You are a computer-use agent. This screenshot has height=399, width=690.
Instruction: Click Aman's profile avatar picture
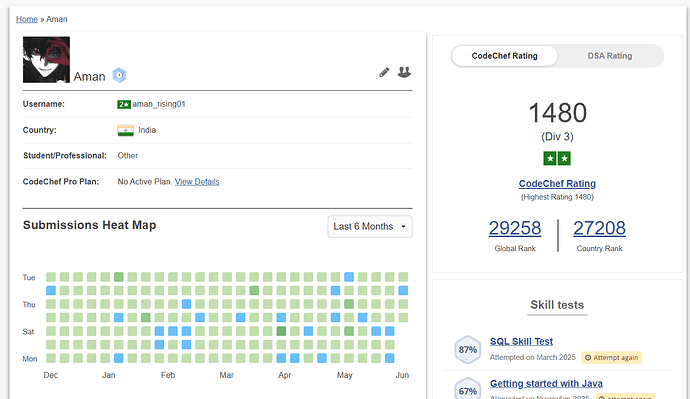46,59
